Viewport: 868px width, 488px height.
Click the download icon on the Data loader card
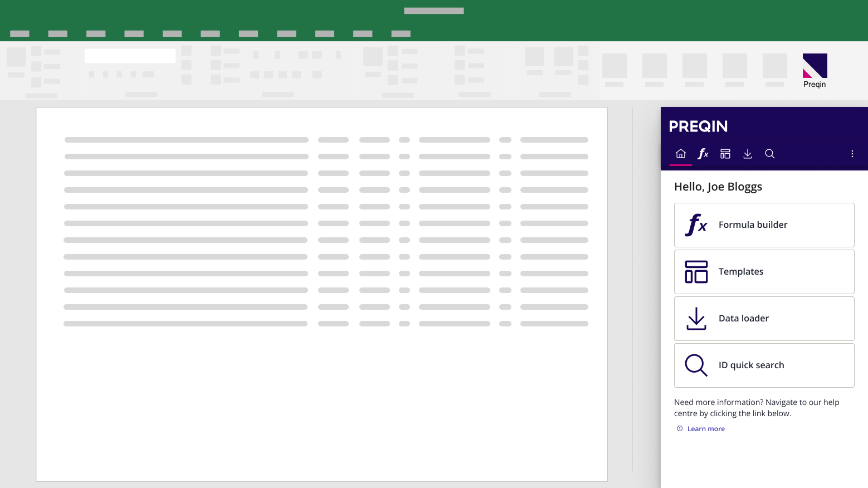coord(695,318)
